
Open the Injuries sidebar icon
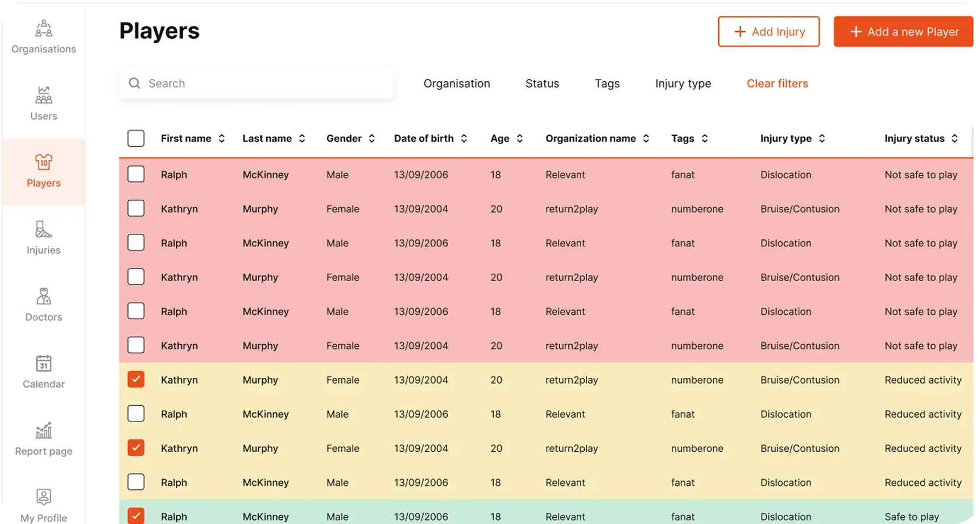(x=44, y=229)
